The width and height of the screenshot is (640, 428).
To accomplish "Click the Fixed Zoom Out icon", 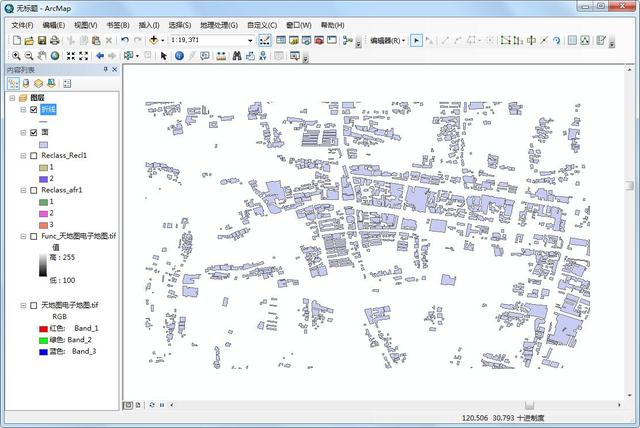I will pyautogui.click(x=84, y=56).
